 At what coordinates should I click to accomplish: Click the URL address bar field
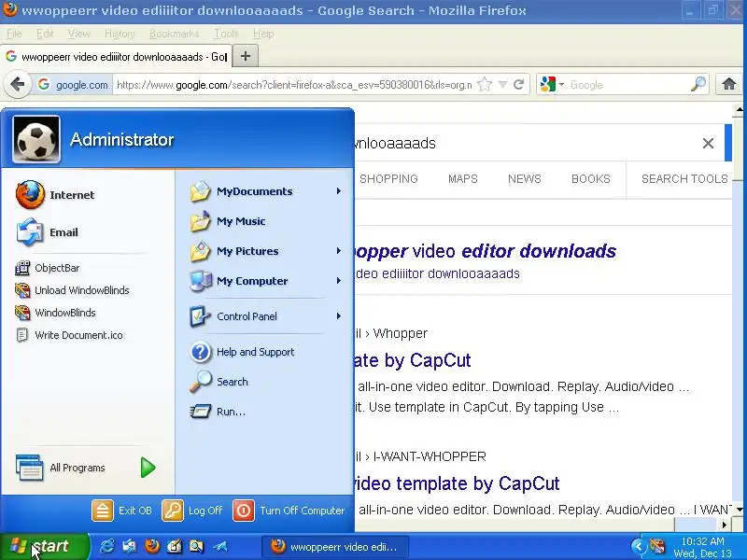[293, 85]
